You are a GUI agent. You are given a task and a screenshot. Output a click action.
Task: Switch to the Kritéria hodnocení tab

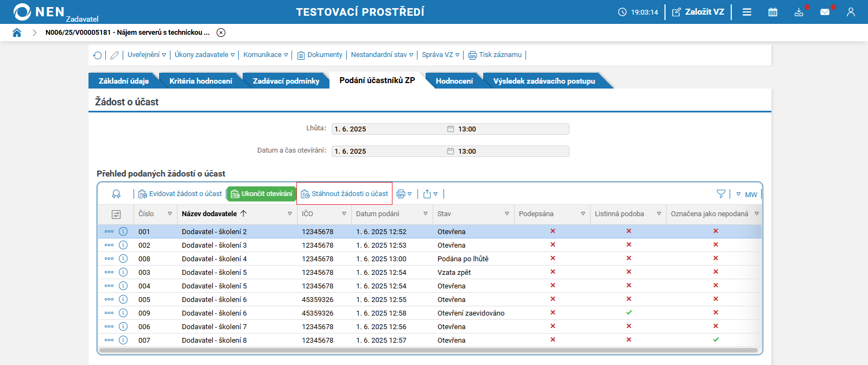coord(200,81)
